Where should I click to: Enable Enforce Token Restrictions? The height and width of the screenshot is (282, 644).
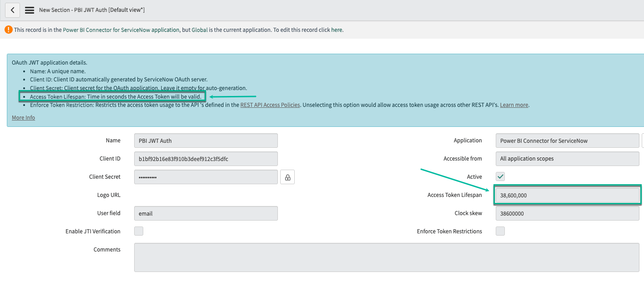pyautogui.click(x=500, y=231)
